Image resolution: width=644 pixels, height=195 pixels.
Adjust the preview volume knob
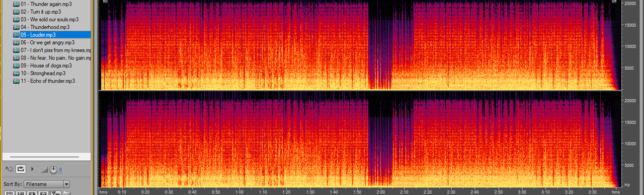(53, 169)
